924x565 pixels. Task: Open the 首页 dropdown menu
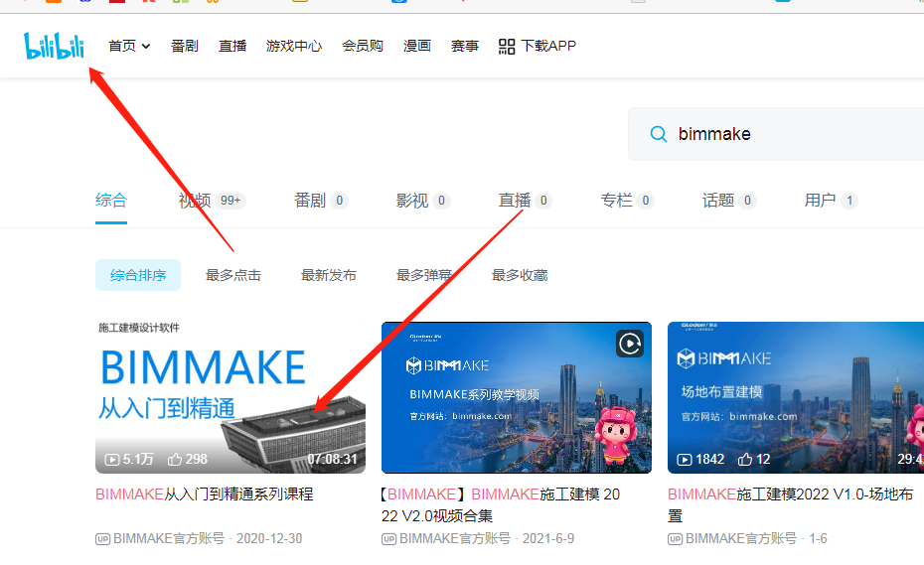pyautogui.click(x=129, y=46)
